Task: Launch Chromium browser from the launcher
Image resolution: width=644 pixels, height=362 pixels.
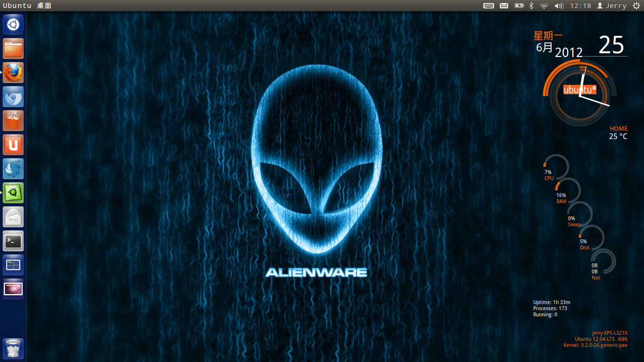Action: [x=13, y=97]
